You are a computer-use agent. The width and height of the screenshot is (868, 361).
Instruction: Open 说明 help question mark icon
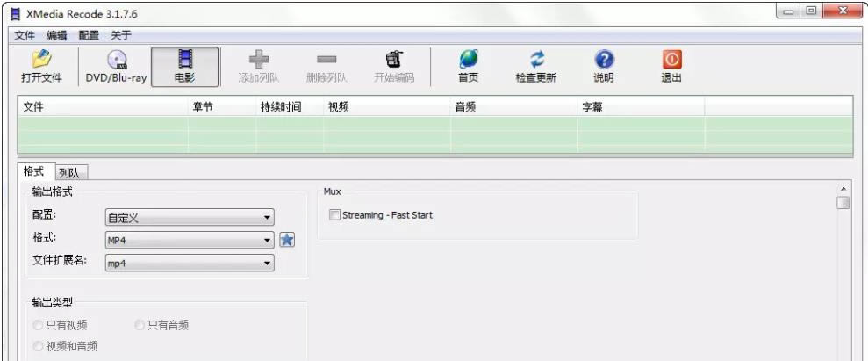tap(604, 60)
